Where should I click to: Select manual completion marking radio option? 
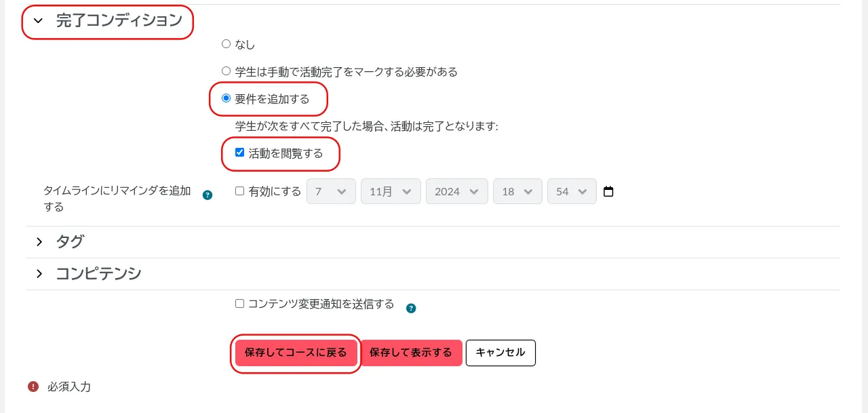tap(226, 71)
